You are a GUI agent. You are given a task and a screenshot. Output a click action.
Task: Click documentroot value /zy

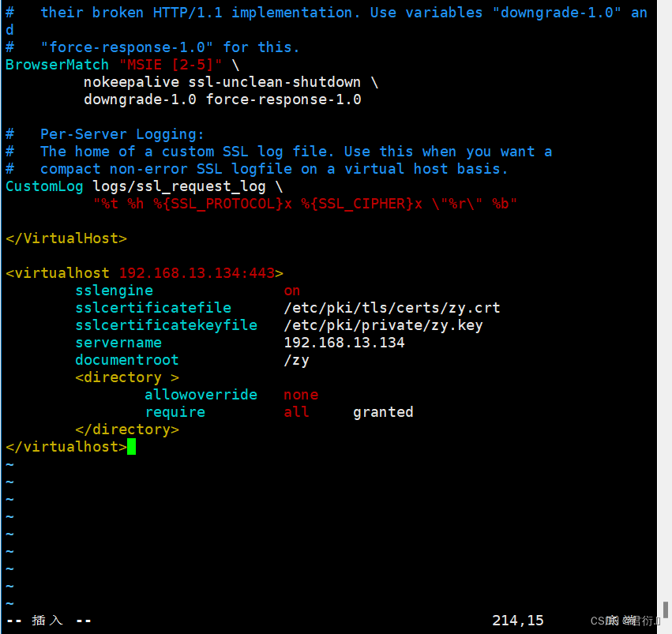(x=296, y=360)
